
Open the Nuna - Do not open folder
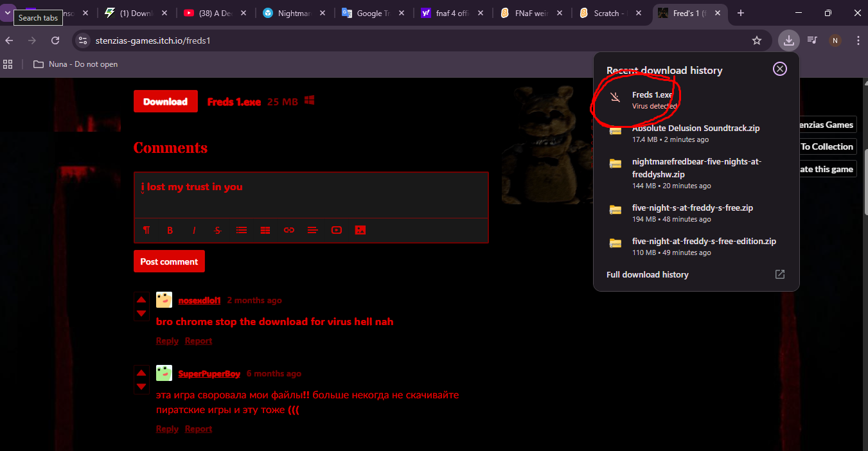coord(75,64)
